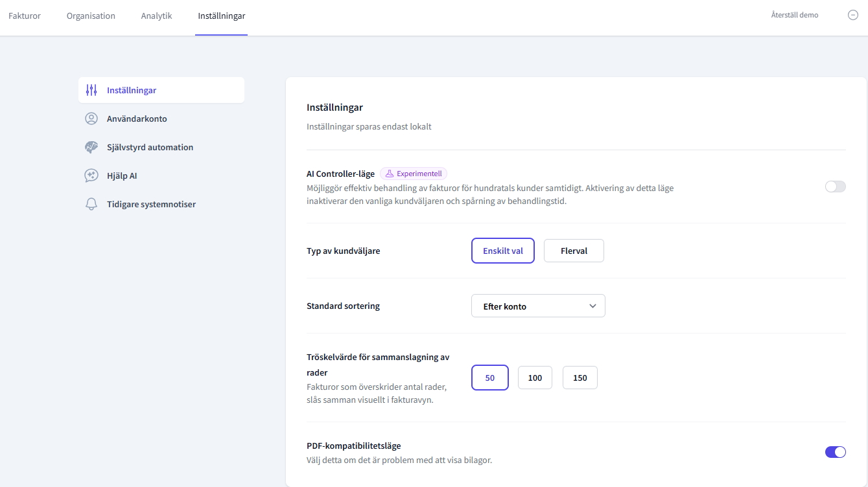Click the chat sparkle icon for Hjälp AI
This screenshot has height=487, width=868.
[x=91, y=176]
